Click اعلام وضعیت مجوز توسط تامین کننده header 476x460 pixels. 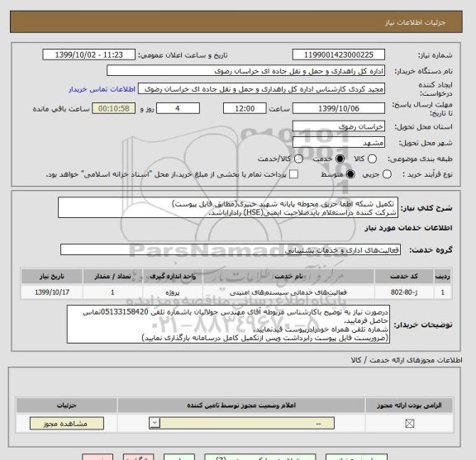tap(241, 405)
